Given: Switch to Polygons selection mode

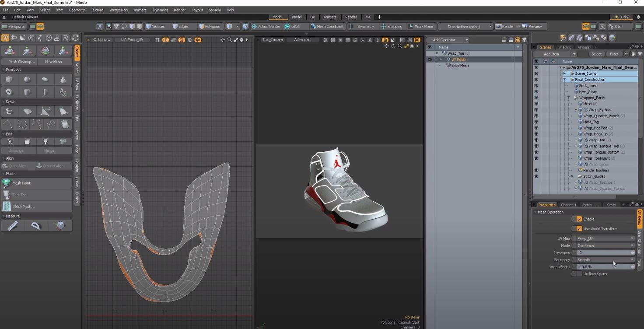Looking at the screenshot, I should coord(210,27).
